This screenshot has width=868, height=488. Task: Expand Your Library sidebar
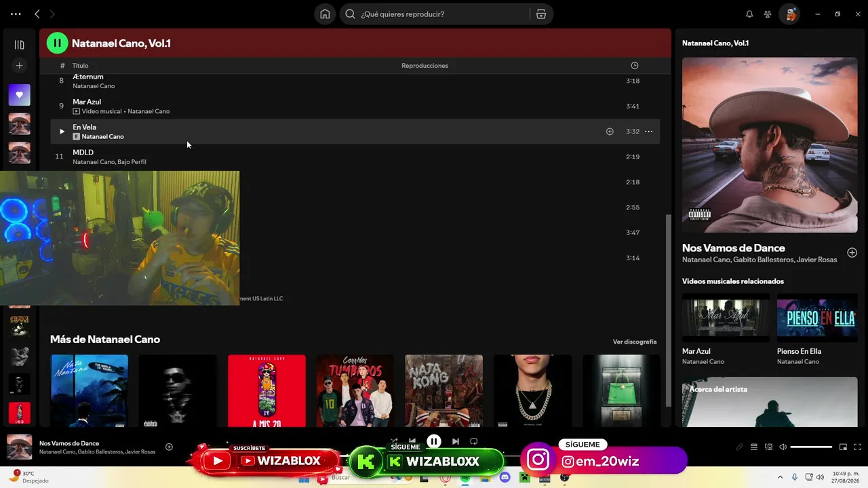(19, 45)
